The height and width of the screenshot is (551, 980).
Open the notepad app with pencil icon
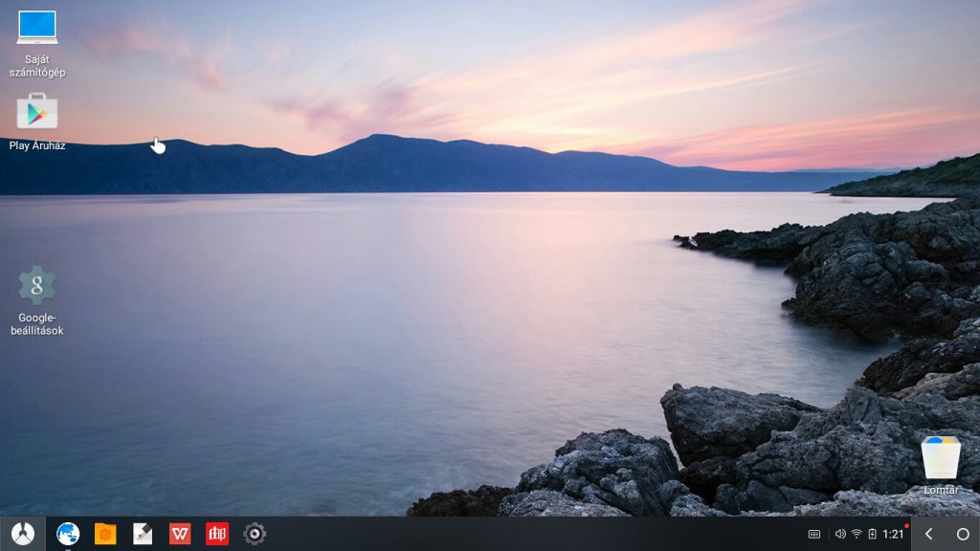click(x=143, y=534)
